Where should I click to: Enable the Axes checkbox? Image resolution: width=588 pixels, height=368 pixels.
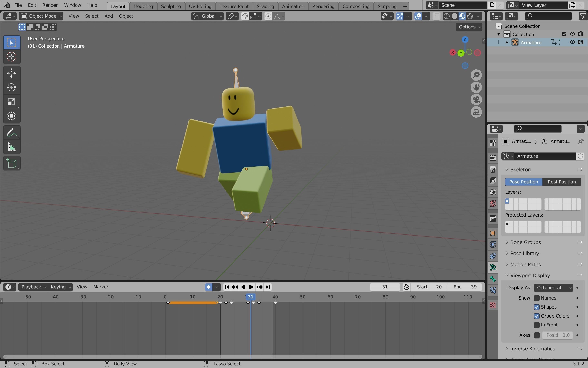537,335
